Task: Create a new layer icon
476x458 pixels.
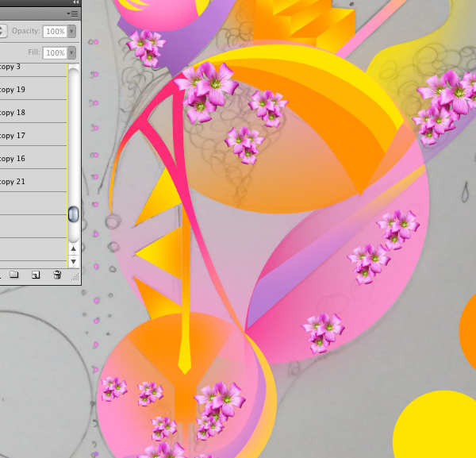Action: tap(36, 275)
